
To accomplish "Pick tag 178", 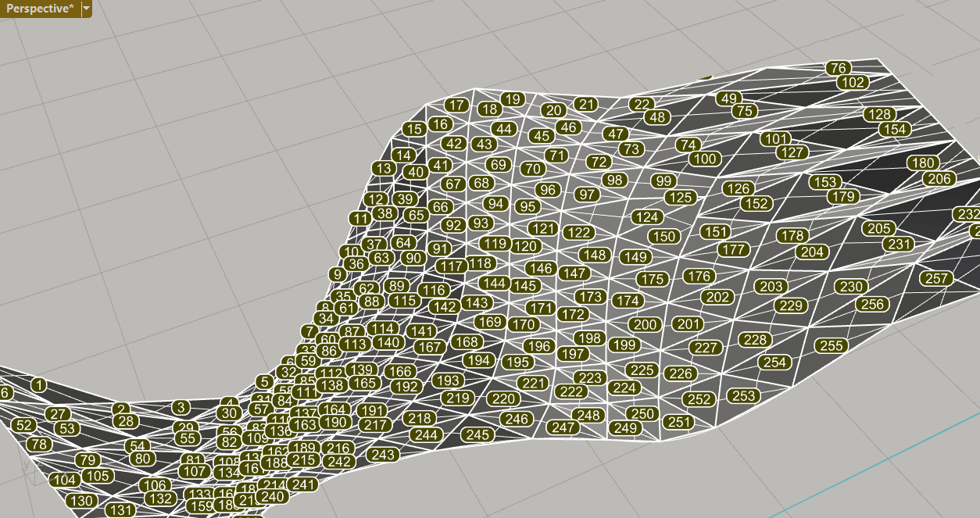I will click(x=792, y=235).
